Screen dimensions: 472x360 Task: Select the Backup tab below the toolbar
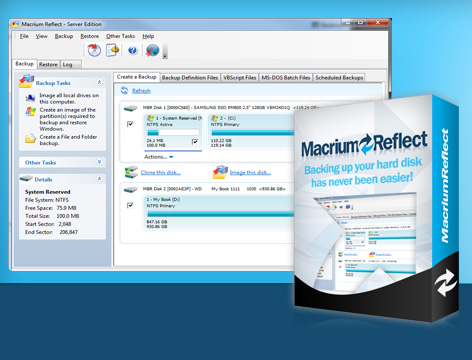25,64
